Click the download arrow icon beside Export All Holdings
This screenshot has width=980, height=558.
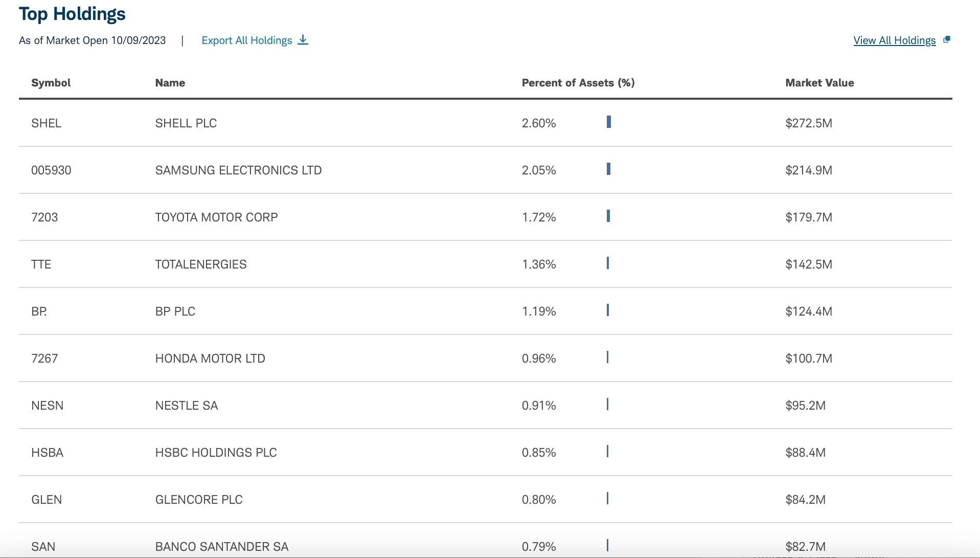[303, 40]
